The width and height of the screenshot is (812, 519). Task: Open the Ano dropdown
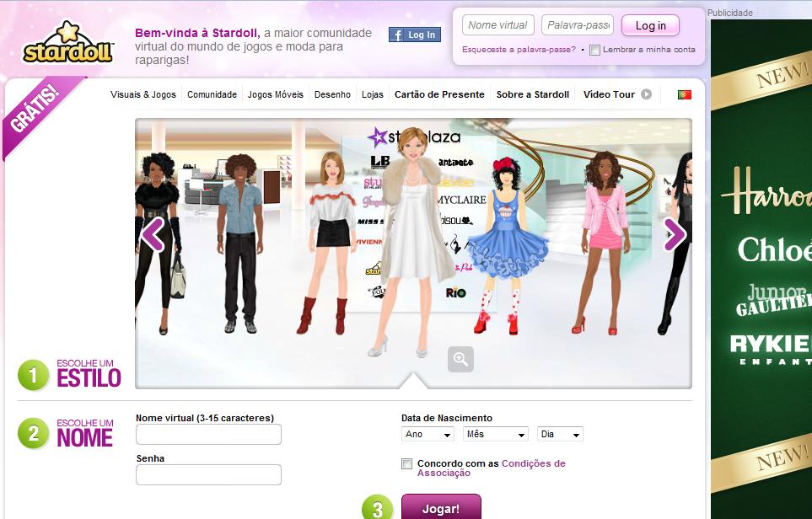[426, 434]
